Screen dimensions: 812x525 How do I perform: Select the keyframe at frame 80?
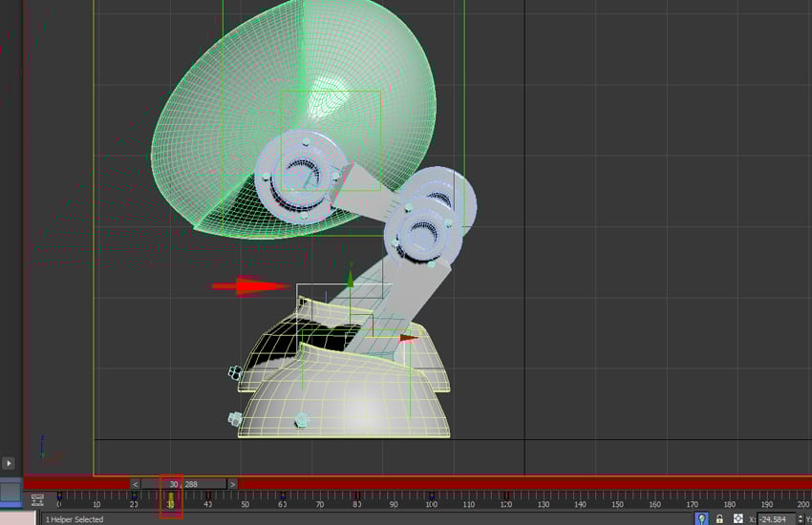(x=357, y=496)
